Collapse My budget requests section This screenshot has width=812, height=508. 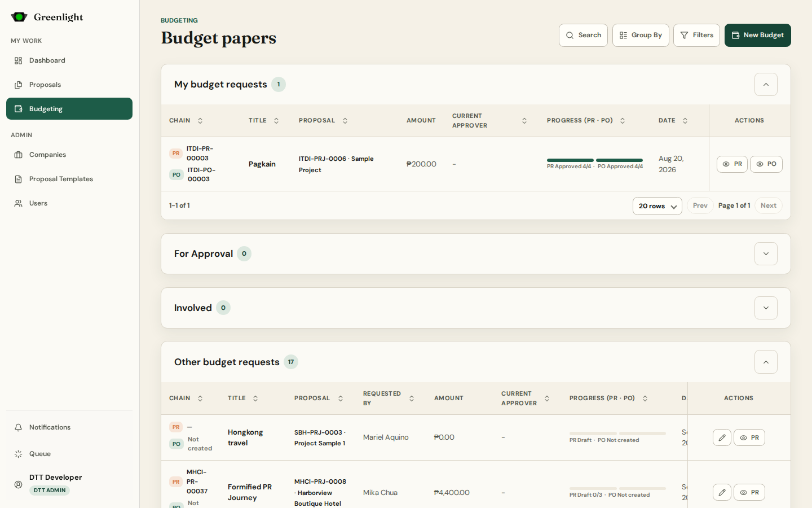coord(766,85)
